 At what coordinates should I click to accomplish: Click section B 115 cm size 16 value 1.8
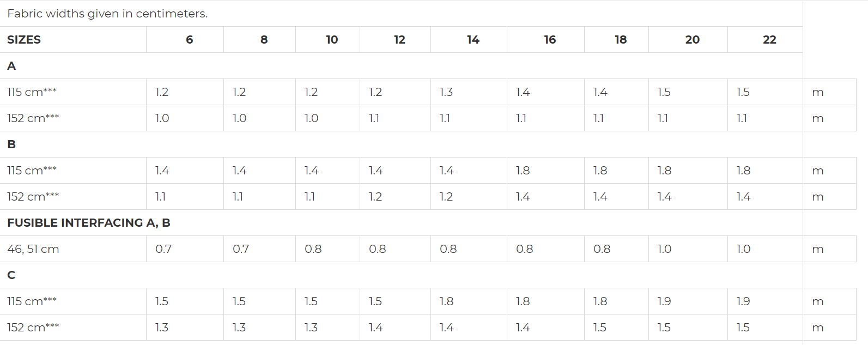coord(546,171)
